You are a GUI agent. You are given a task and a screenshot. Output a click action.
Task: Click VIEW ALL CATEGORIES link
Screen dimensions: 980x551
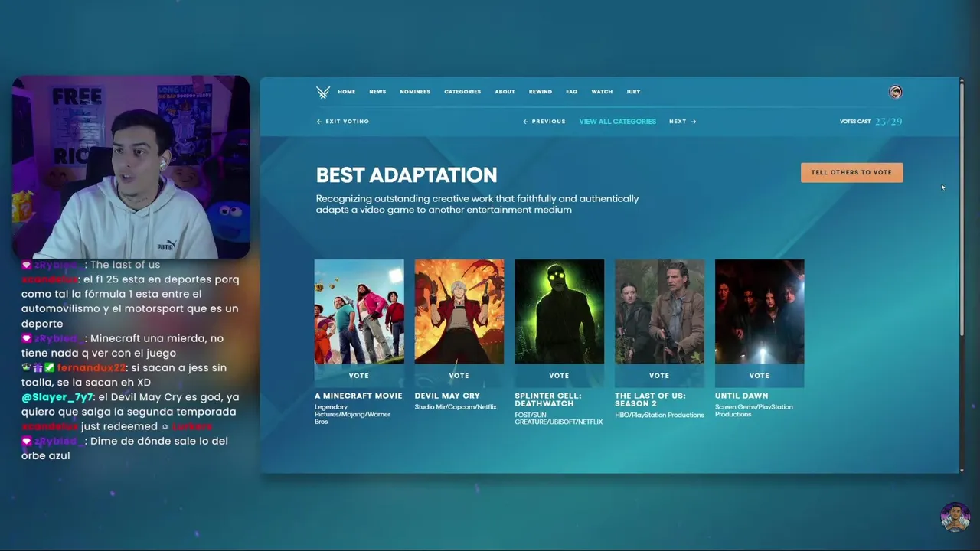(x=617, y=122)
